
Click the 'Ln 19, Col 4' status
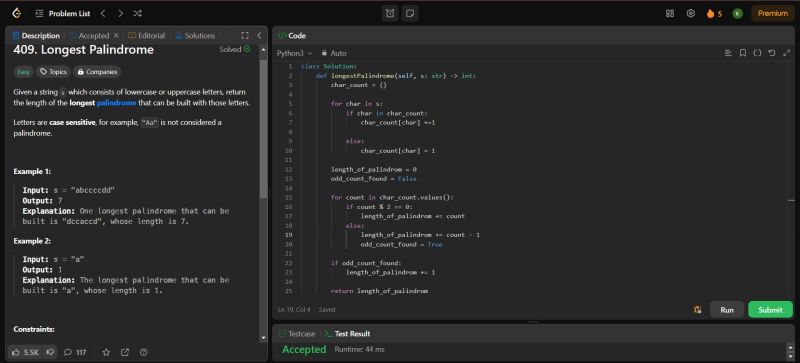[294, 309]
